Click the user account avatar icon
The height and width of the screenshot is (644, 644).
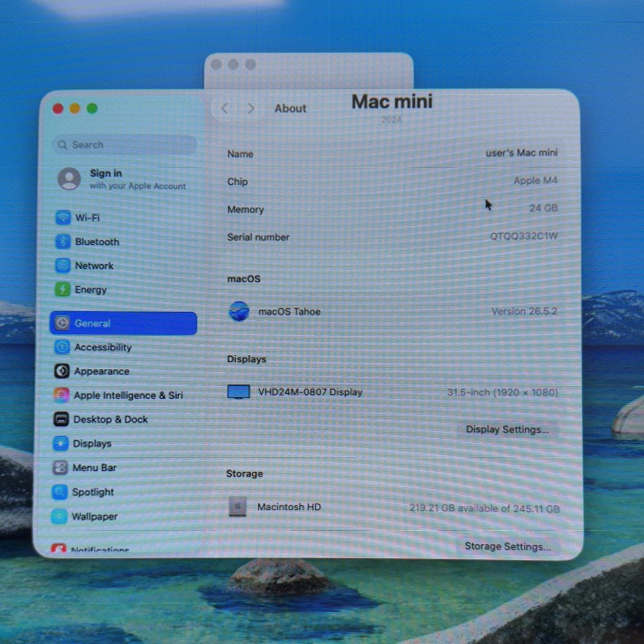pyautogui.click(x=69, y=179)
